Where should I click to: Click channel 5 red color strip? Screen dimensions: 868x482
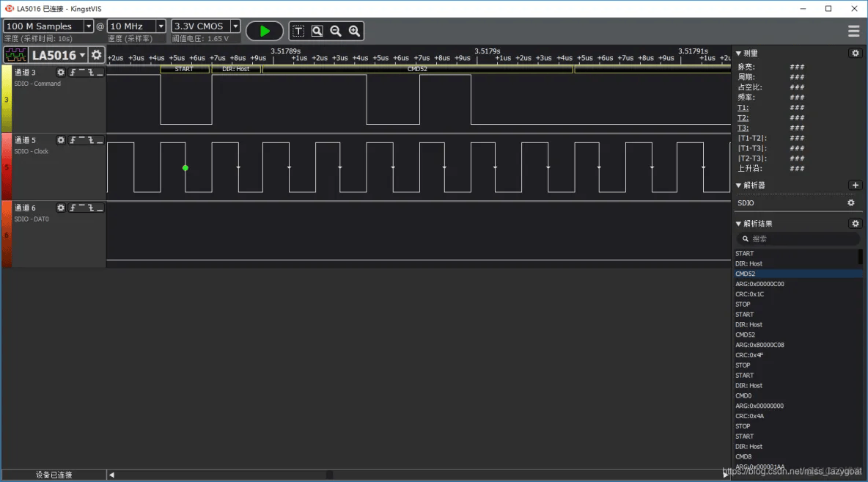pyautogui.click(x=7, y=167)
